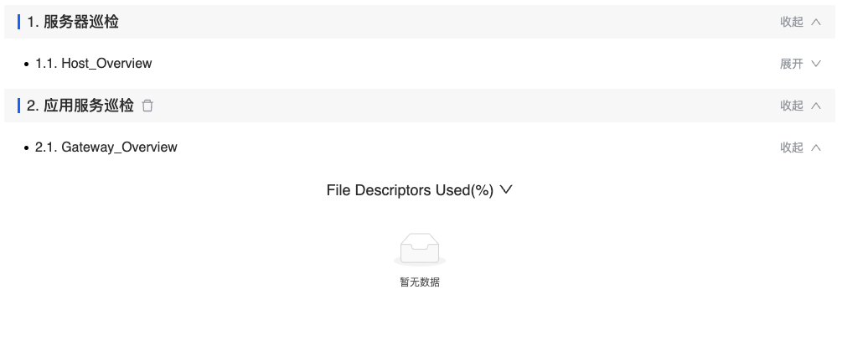Viewport: 868px width, 362px height.
Task: Click the up chevron on the Gateway_Overview row
Action: click(x=815, y=147)
